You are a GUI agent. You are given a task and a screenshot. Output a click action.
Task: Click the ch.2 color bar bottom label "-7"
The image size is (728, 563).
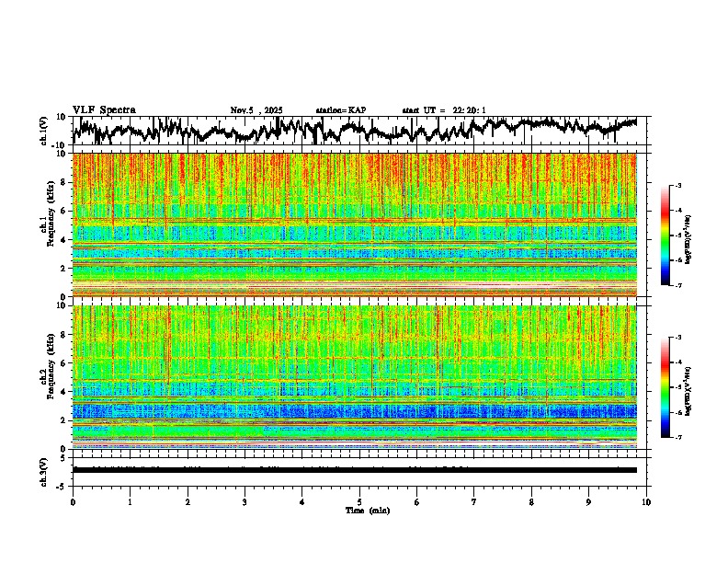(677, 437)
